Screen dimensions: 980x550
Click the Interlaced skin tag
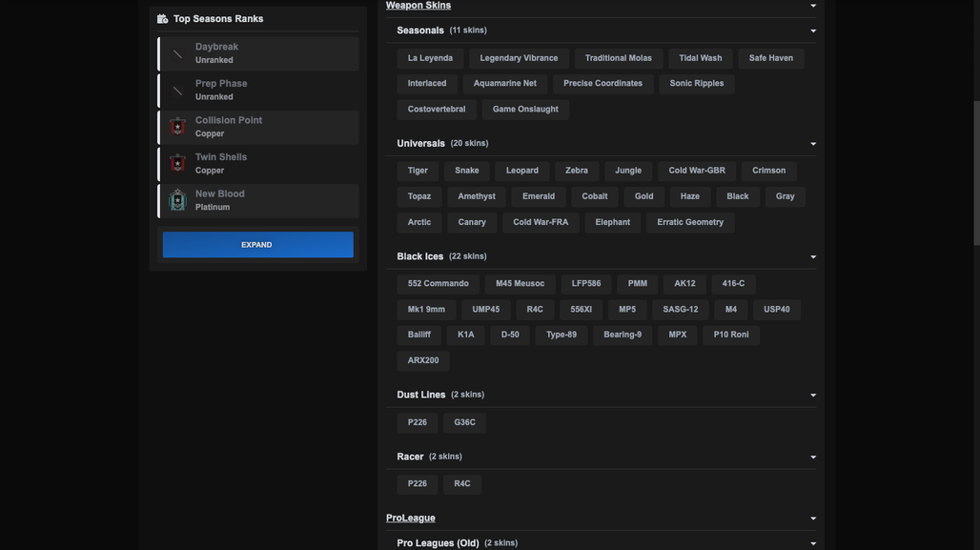click(427, 84)
